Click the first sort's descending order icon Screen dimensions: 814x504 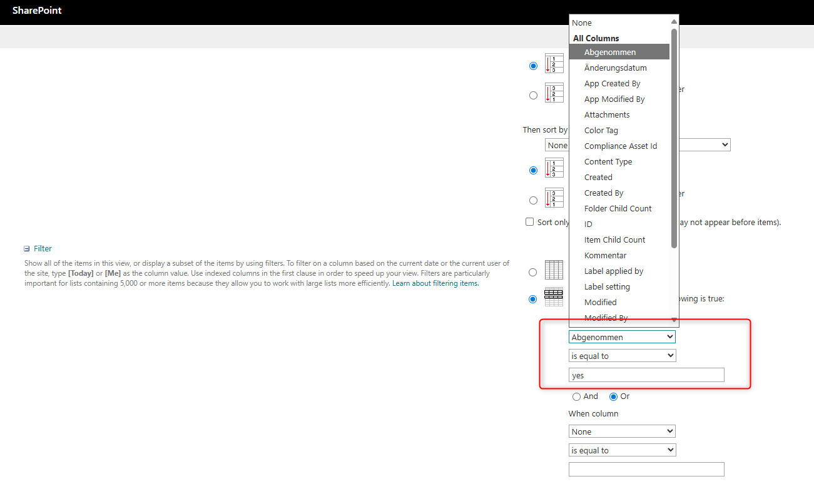[x=554, y=93]
